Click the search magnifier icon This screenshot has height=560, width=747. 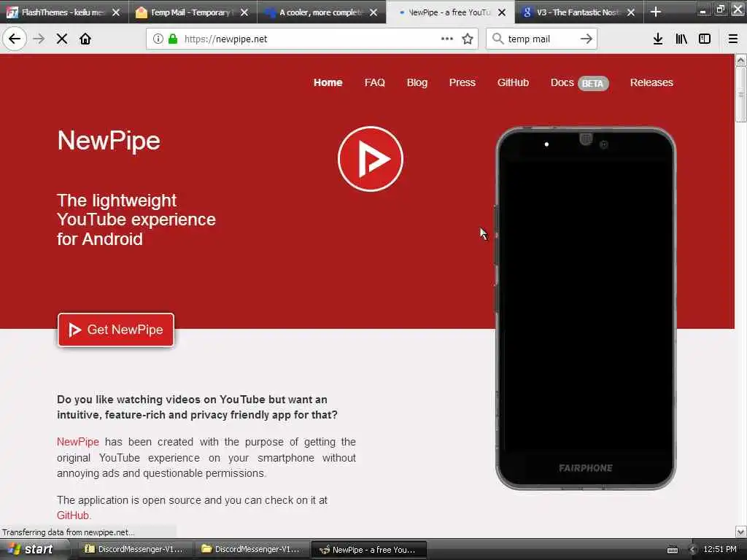point(498,39)
